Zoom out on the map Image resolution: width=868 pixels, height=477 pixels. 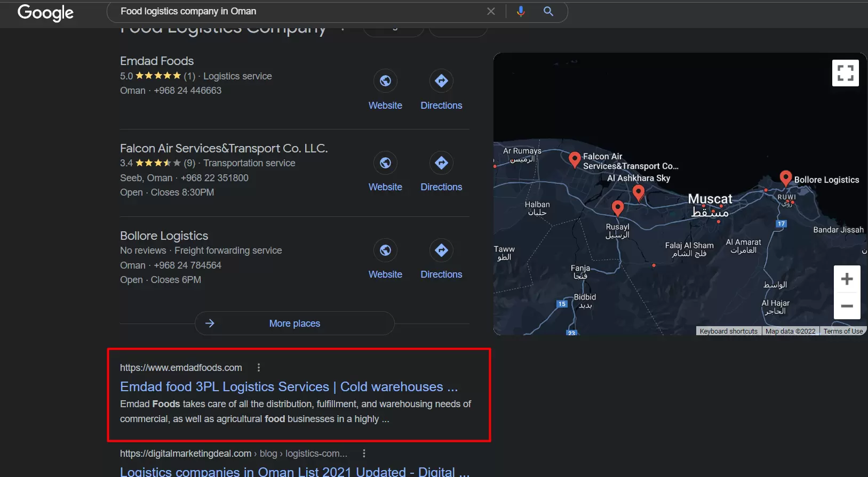point(847,306)
